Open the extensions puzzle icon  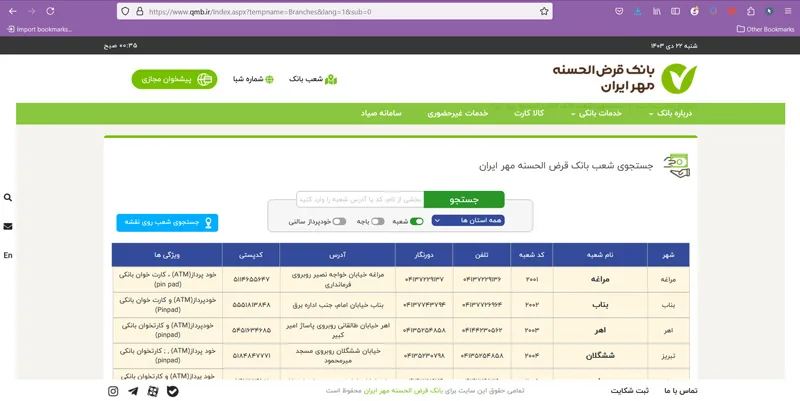pyautogui.click(x=751, y=11)
